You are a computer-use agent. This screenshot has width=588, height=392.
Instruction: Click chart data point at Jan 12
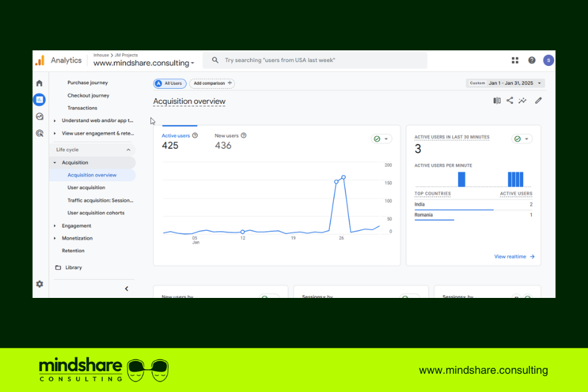[242, 232]
